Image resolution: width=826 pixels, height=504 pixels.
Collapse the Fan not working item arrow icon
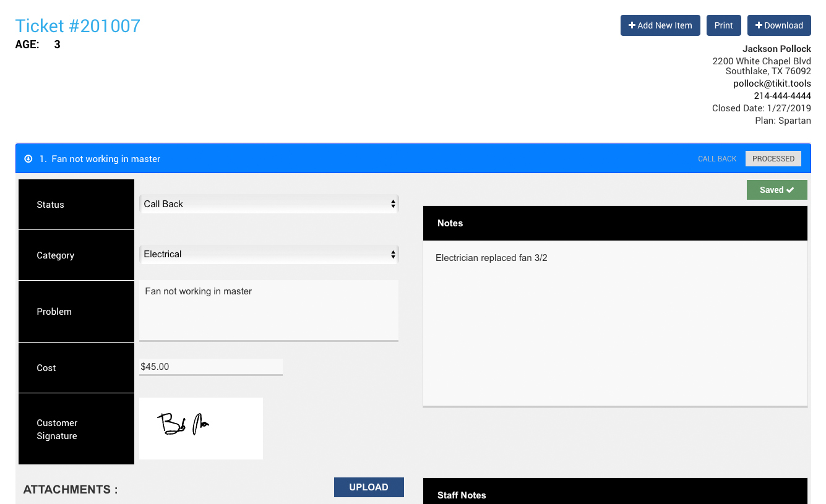tap(28, 159)
